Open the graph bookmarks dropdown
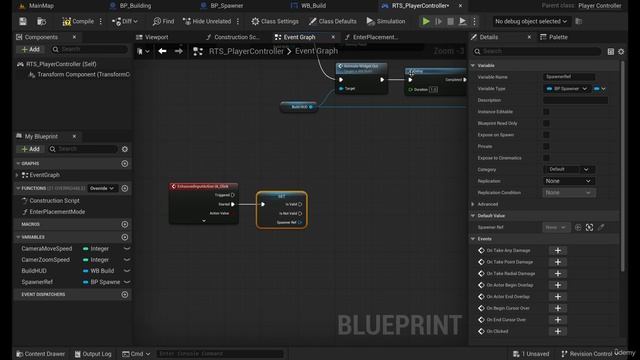640x360 pixels. click(143, 51)
